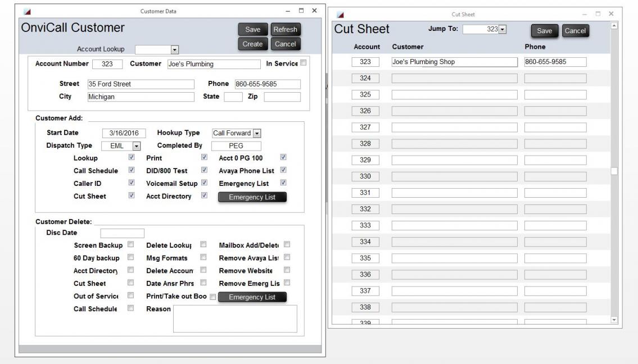Tick the Msg Formats checkbox
The height and width of the screenshot is (364, 638).
(203, 257)
